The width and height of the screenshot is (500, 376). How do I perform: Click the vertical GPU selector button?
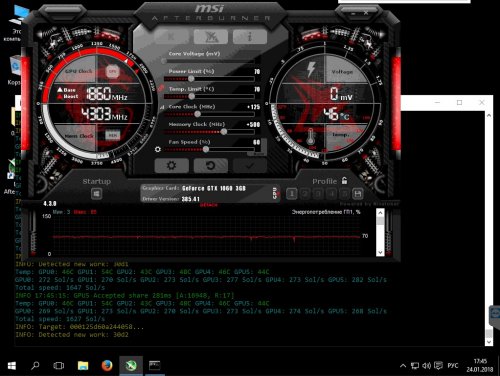point(275,193)
